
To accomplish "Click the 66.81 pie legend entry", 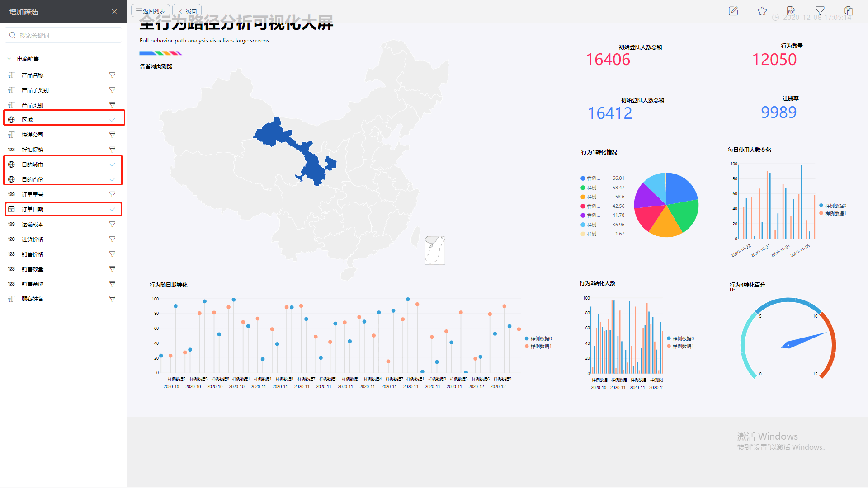I will (602, 178).
